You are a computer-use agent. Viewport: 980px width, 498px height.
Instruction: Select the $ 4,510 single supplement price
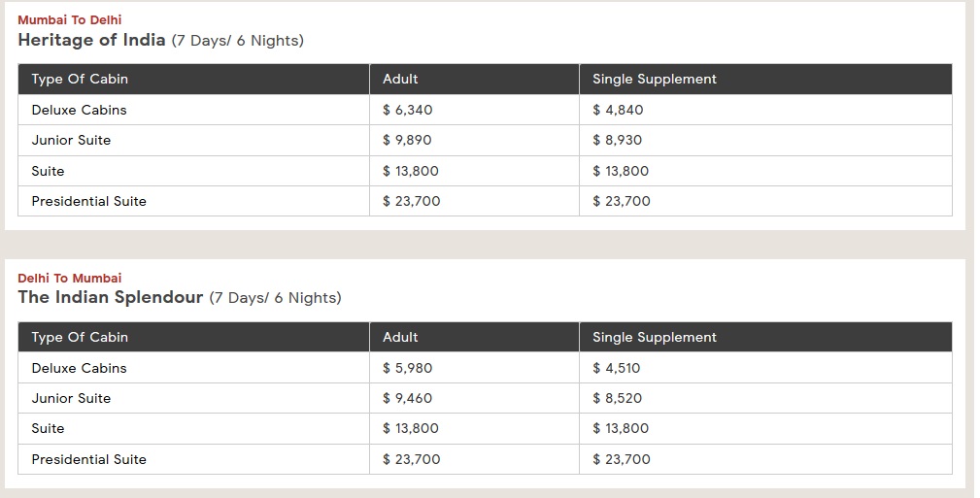click(x=617, y=368)
